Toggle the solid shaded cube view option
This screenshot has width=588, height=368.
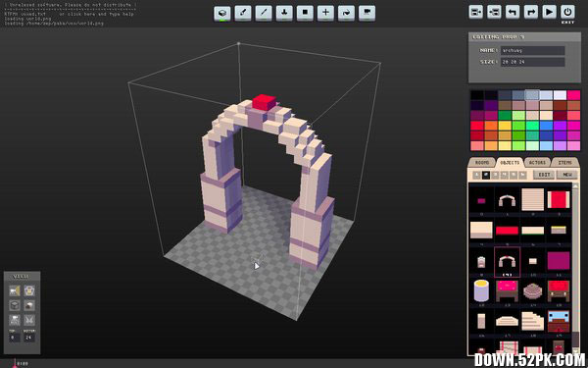click(29, 305)
